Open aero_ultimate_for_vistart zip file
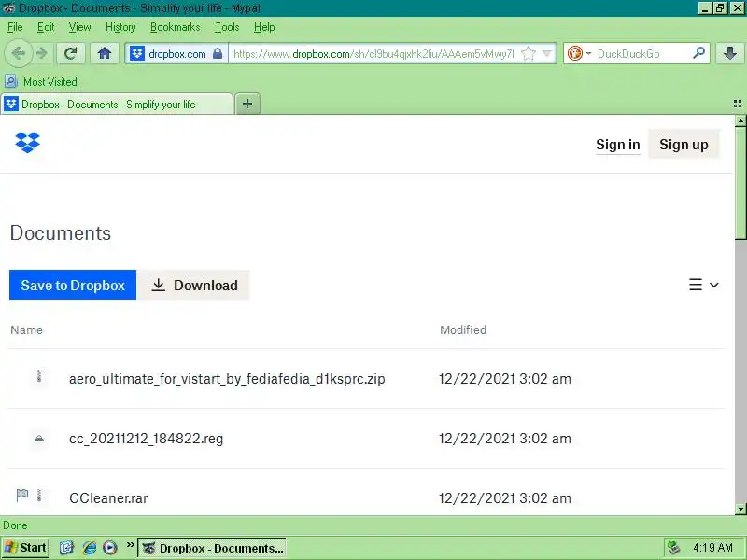Screen dimensions: 747x560 click(x=227, y=379)
